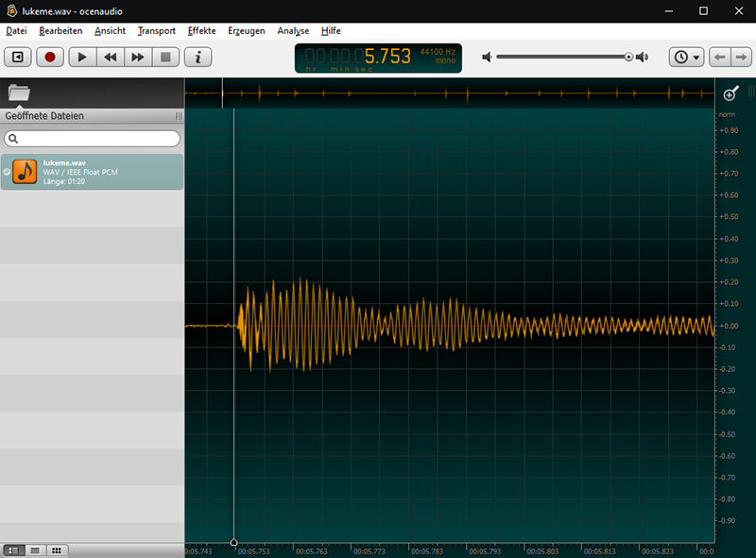Image resolution: width=756 pixels, height=558 pixels.
Task: Switch to compact list view
Action: [35, 550]
